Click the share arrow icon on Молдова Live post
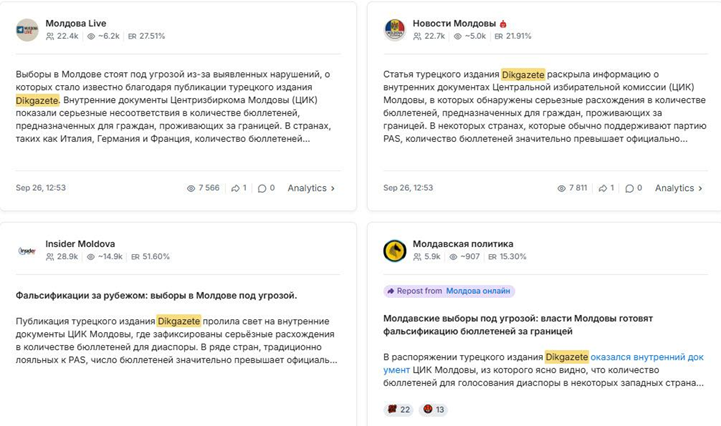721x426 pixels. click(235, 188)
